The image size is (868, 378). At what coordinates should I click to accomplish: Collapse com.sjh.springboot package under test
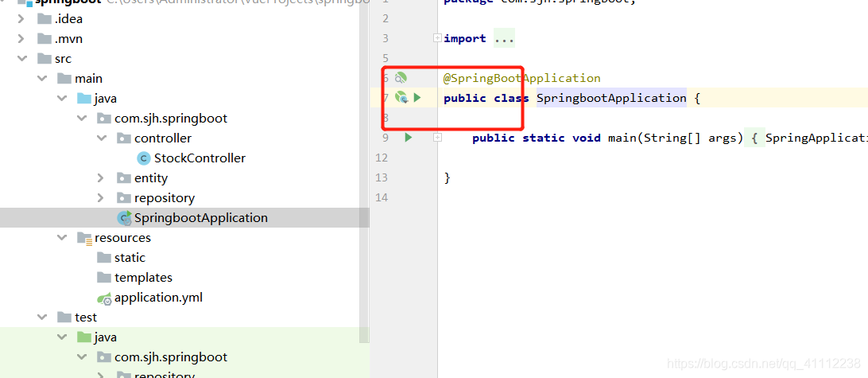tap(81, 357)
